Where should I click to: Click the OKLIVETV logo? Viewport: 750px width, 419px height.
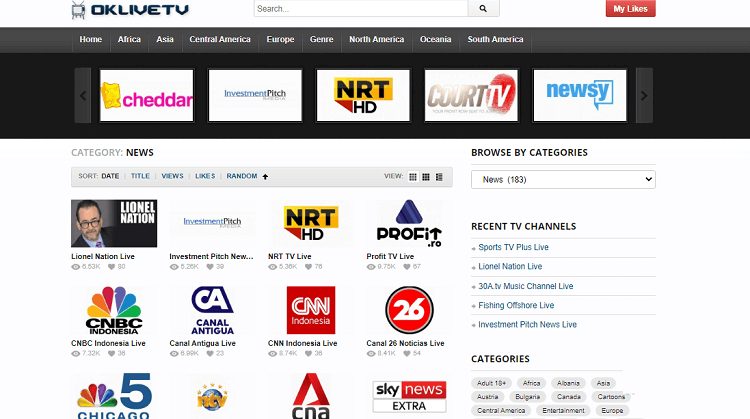click(130, 10)
